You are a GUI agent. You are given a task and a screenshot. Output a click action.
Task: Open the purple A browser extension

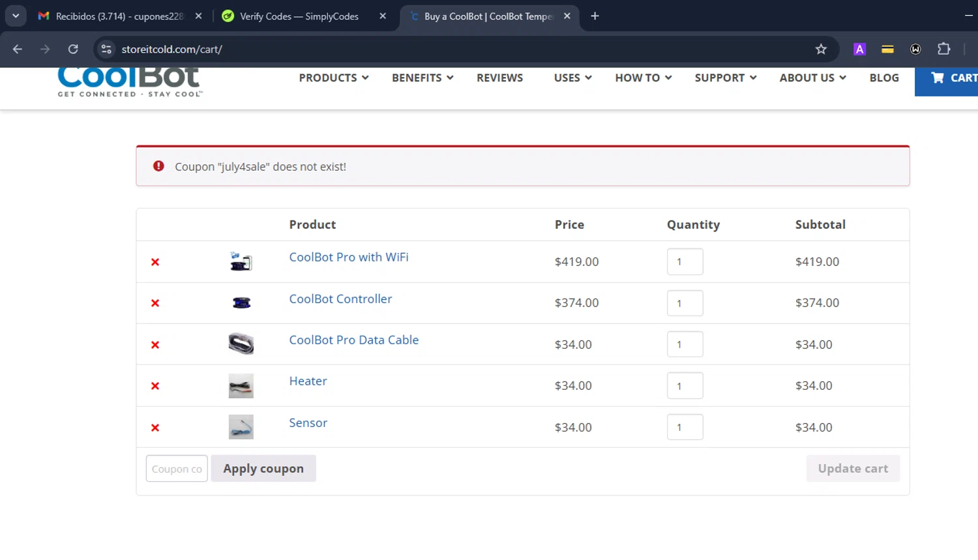(x=859, y=49)
